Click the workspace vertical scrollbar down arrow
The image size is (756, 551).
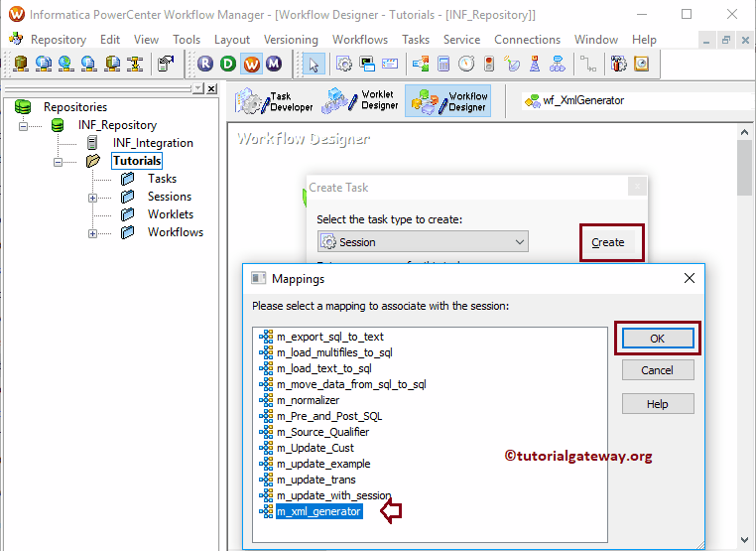coord(744,540)
